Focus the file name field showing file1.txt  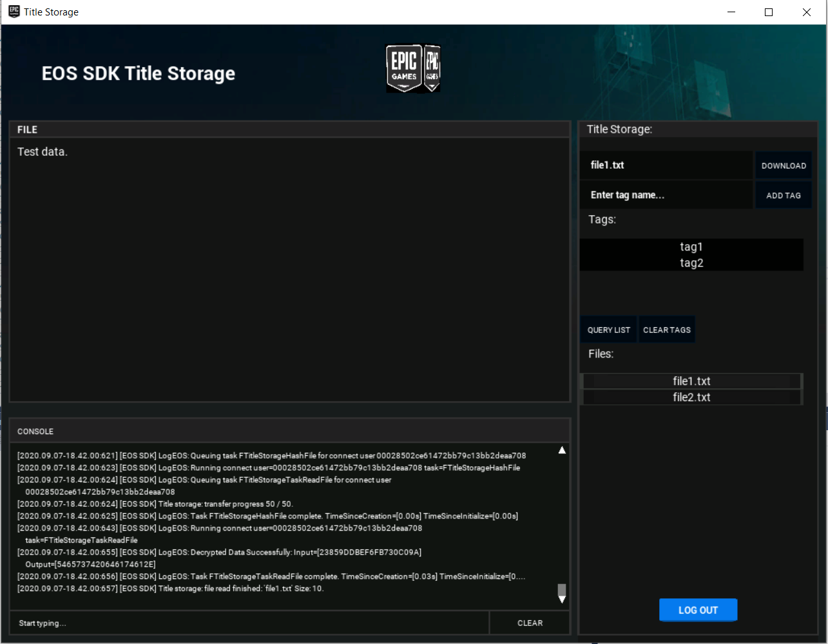(x=666, y=166)
